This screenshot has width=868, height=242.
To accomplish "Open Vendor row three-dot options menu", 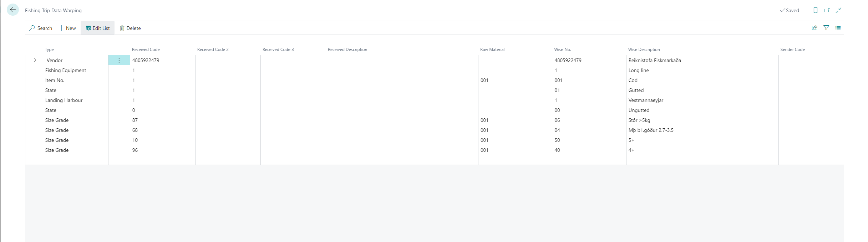I will (119, 60).
